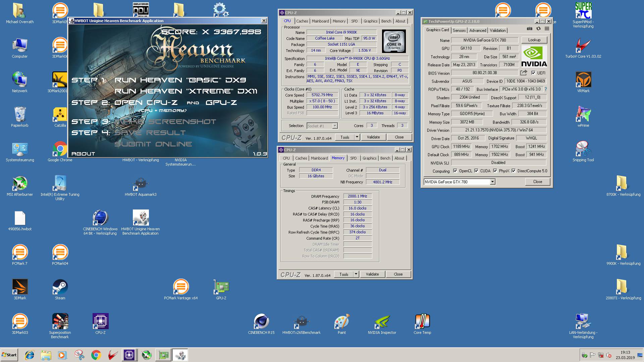Open GPU-Z hamburger menu icon
Screen dimensions: 644x362
(x=547, y=29)
